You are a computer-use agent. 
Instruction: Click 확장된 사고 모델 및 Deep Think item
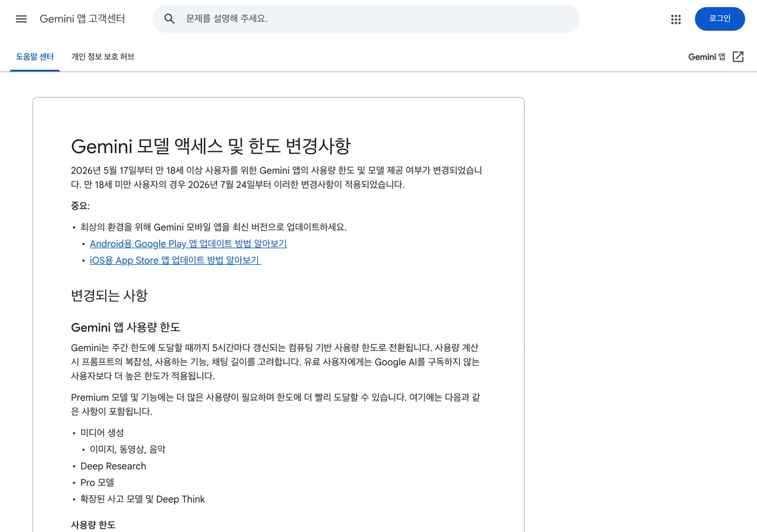(x=143, y=499)
